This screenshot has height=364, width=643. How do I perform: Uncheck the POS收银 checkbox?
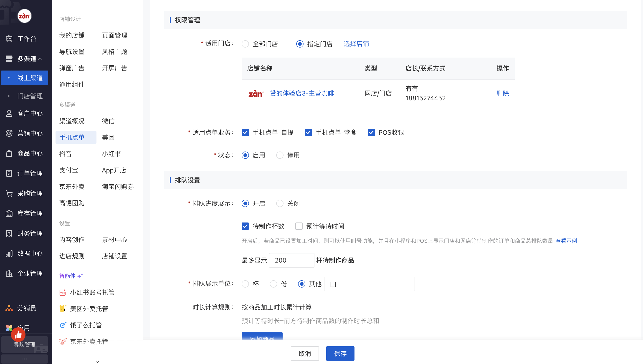click(x=371, y=132)
